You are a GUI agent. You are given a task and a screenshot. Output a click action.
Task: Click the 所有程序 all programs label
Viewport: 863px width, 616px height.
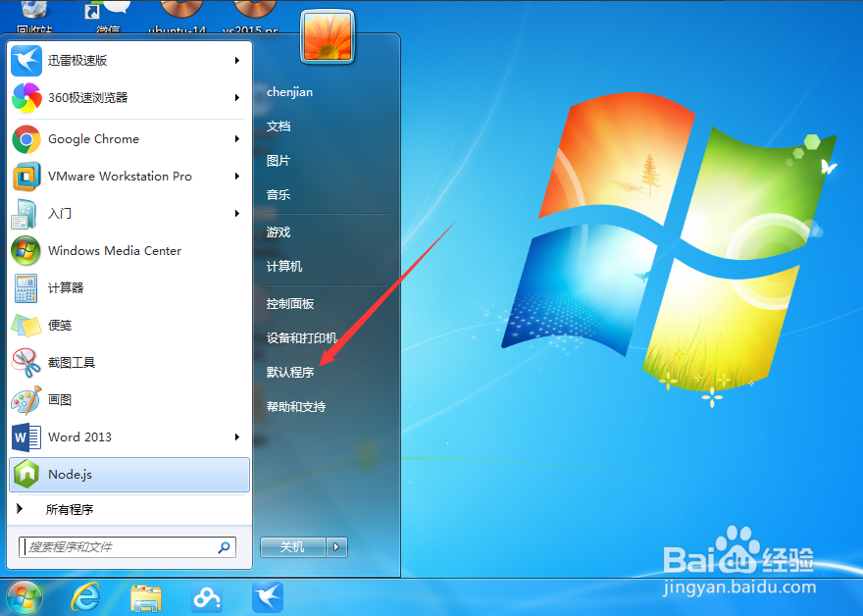[70, 510]
